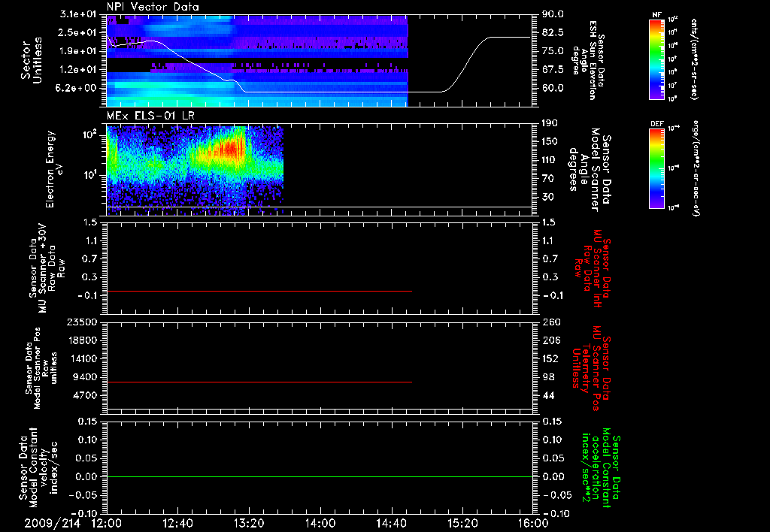
Task: Click the 'Electron Energy eV' axis title
Action: (54, 169)
